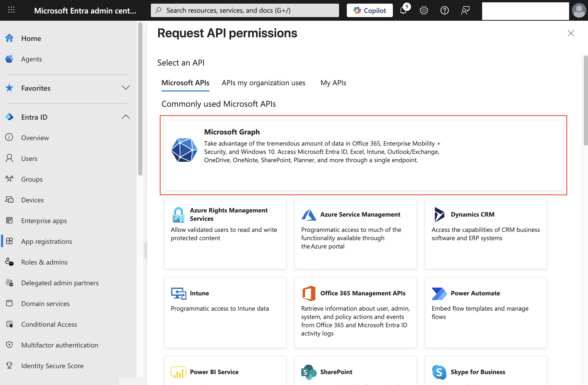Screen dimensions: 588x385
Task: Select the Agents sidebar icon
Action: pos(9,59)
